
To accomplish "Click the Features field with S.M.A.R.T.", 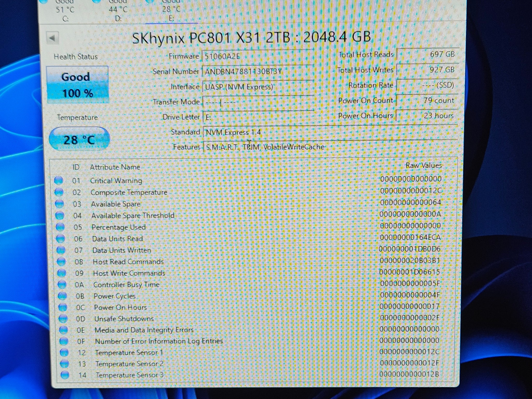I will coord(330,147).
